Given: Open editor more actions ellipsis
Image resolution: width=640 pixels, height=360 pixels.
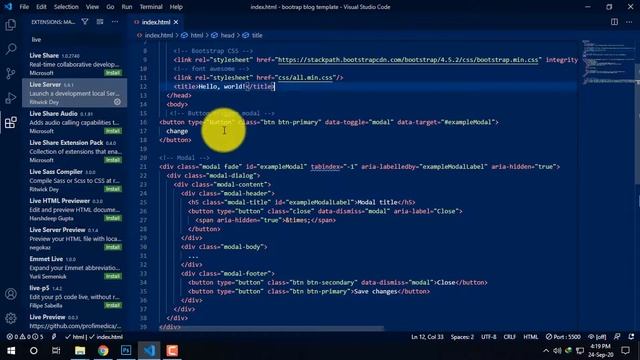Looking at the screenshot, I should click(629, 22).
